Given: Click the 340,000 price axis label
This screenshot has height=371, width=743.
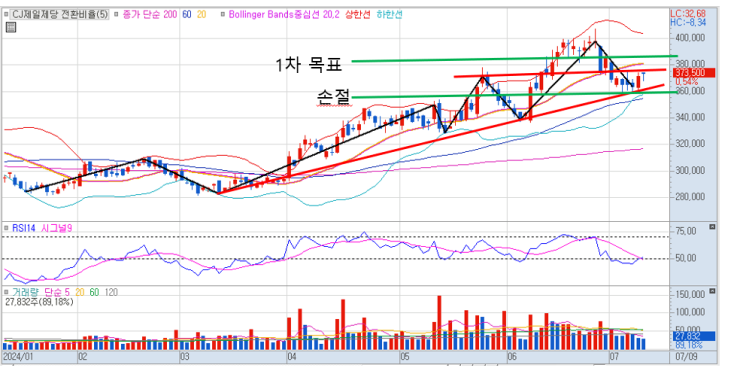Looking at the screenshot, I should click(689, 117).
